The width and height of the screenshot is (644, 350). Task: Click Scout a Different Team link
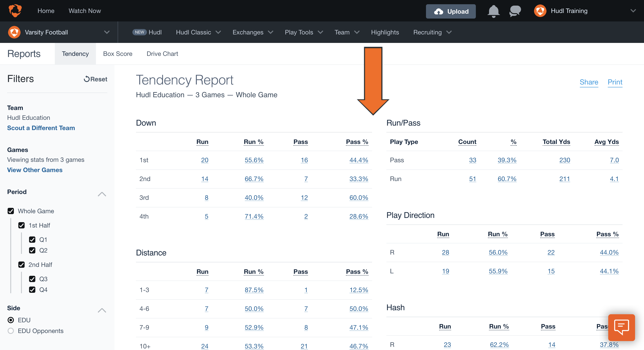pos(41,128)
